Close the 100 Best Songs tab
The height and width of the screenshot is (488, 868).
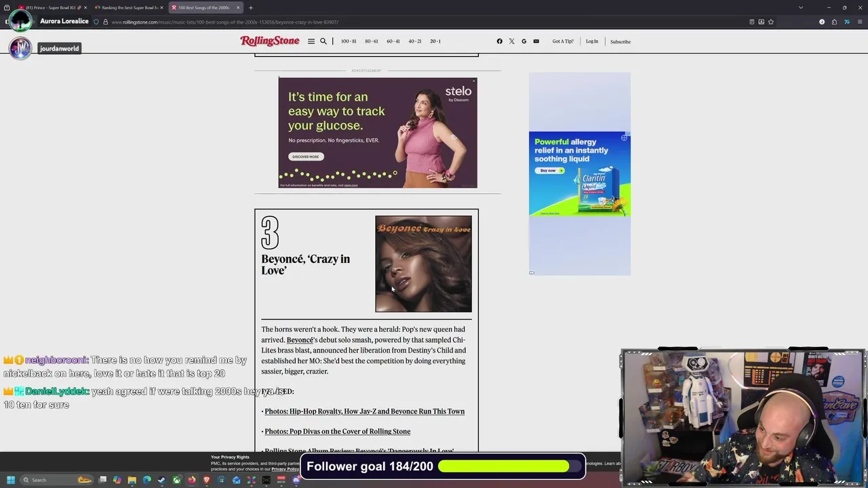[x=237, y=7]
